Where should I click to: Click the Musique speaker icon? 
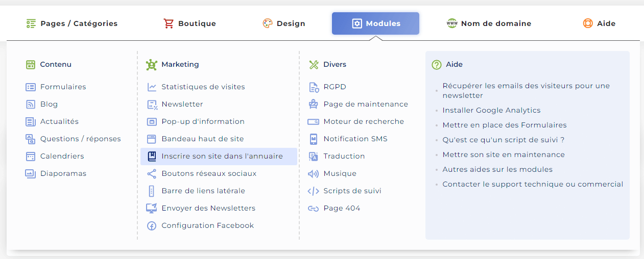314,174
